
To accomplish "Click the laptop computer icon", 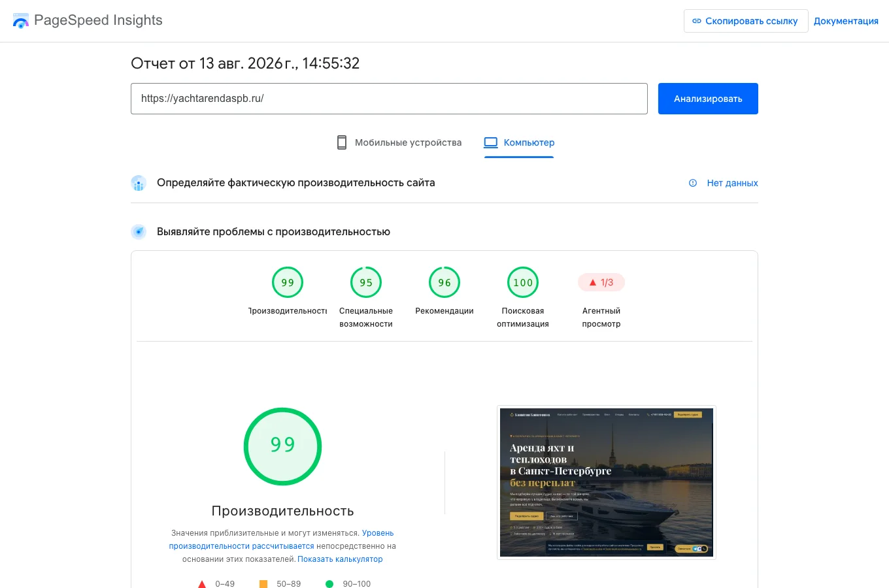I will (x=491, y=142).
